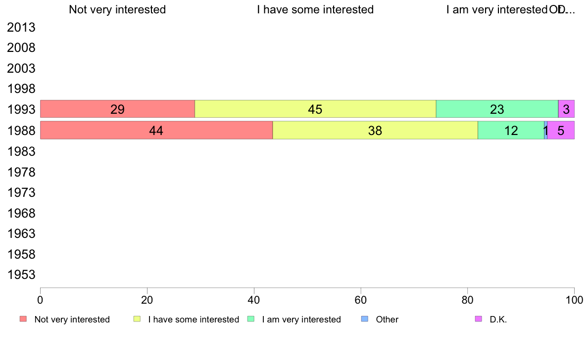Click the blue Other legend swatch

(x=364, y=319)
